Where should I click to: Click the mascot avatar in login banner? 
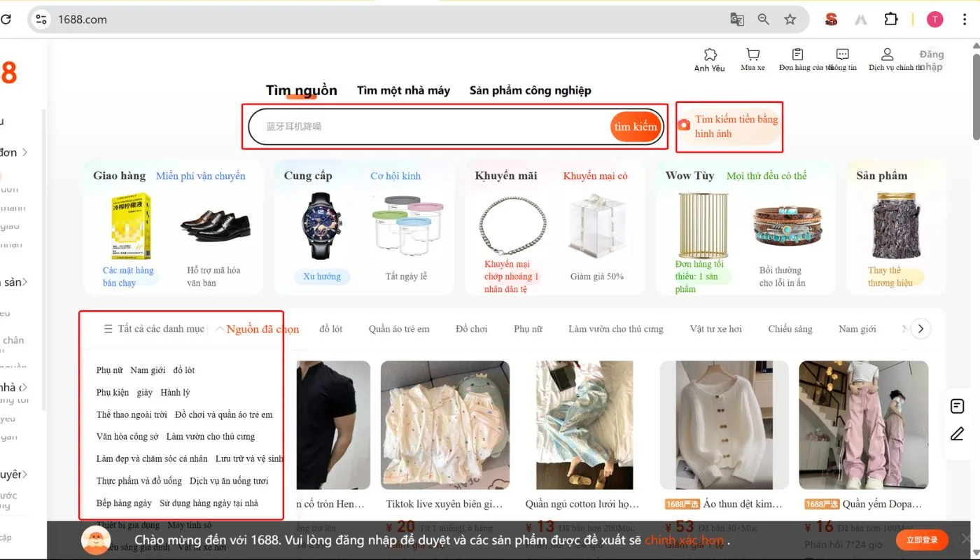pos(96,540)
